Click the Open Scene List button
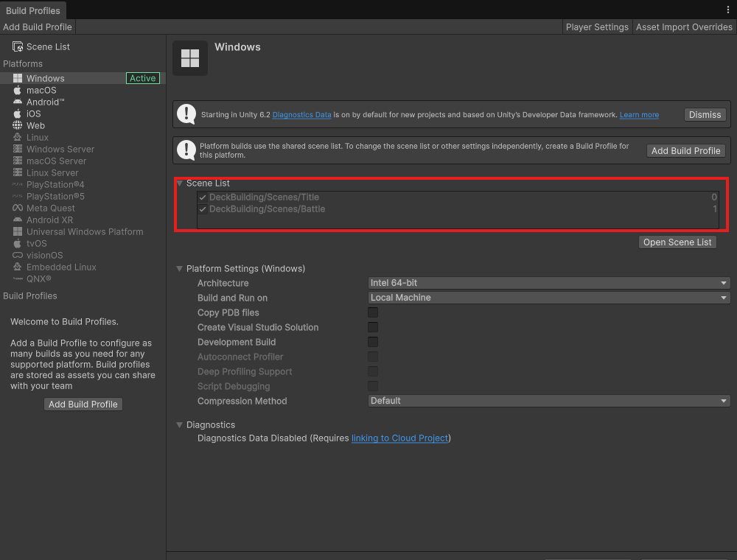Viewport: 737px width, 560px height. coord(677,242)
